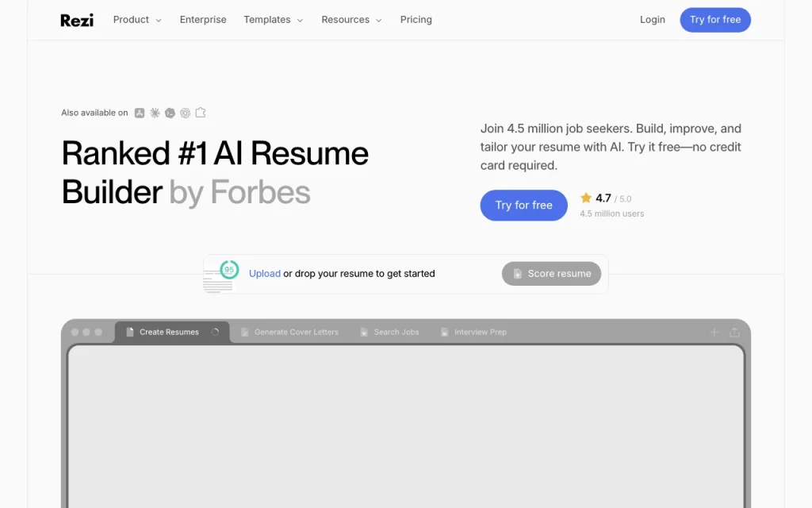812x508 pixels.
Task: Click the gold star rating icon
Action: click(586, 198)
